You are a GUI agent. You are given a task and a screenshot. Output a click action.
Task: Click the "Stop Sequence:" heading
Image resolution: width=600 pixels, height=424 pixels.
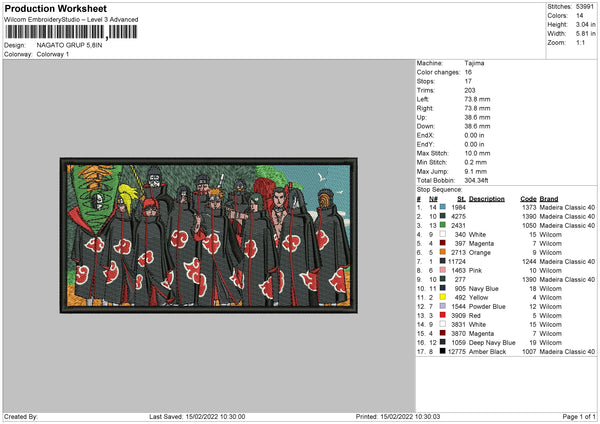coord(439,190)
